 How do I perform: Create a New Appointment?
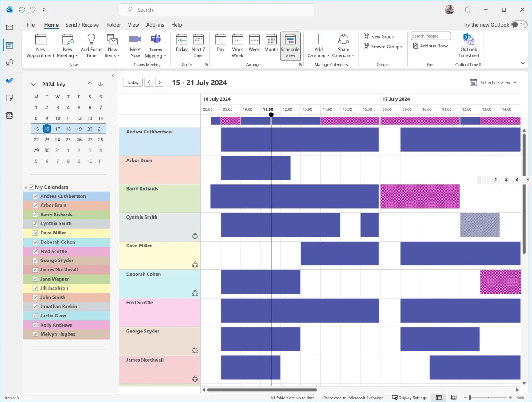(x=41, y=46)
